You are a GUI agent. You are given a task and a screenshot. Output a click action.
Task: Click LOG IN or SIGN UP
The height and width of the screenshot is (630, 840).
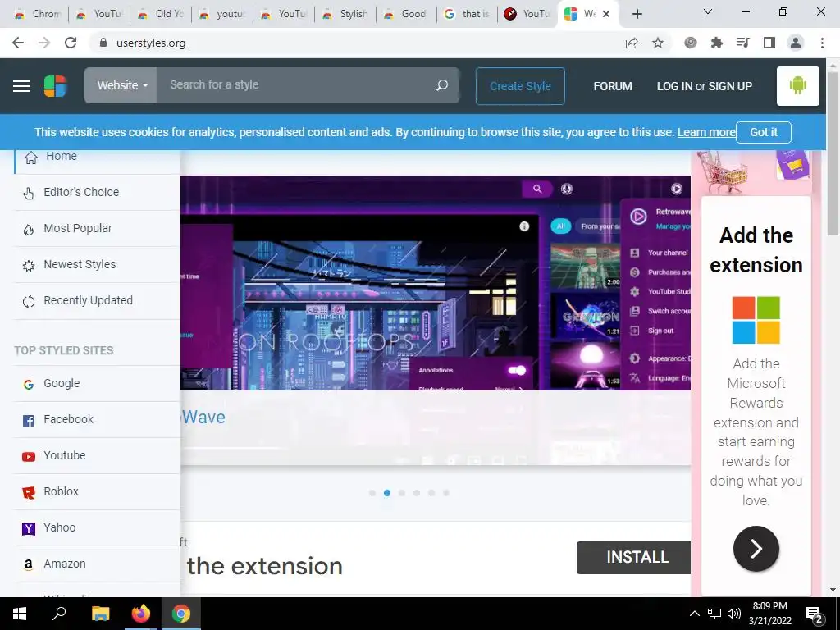pyautogui.click(x=705, y=86)
